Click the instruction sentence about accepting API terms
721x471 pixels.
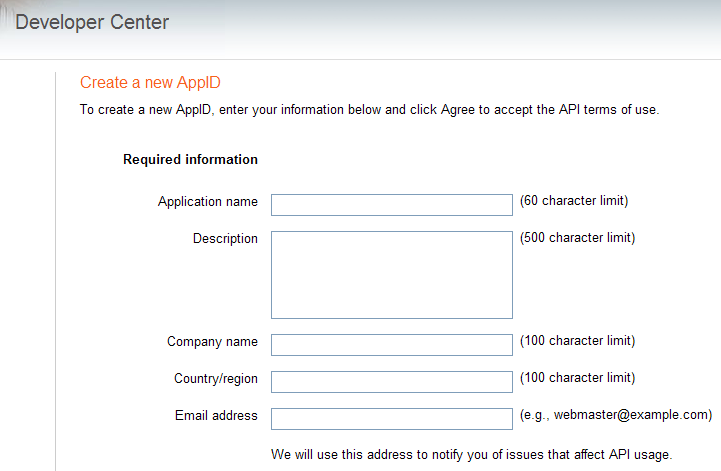tap(370, 110)
